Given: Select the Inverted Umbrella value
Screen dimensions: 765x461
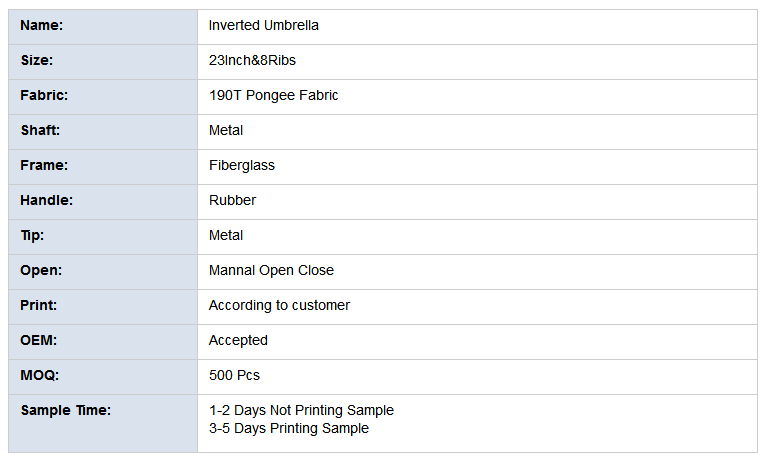Looking at the screenshot, I should coord(263,25).
